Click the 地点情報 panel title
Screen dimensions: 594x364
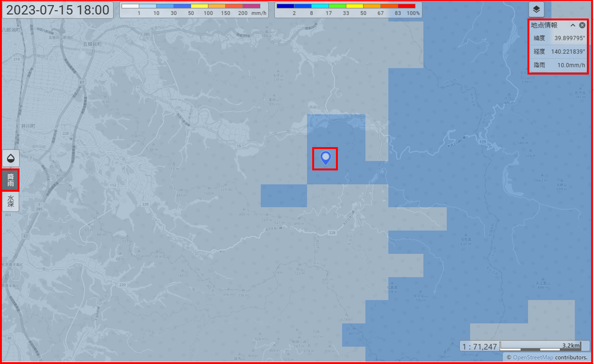(x=544, y=25)
